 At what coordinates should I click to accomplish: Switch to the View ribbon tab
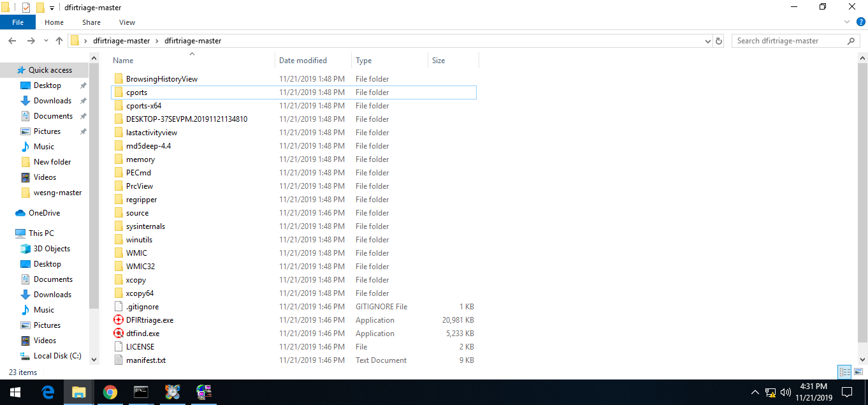(127, 22)
